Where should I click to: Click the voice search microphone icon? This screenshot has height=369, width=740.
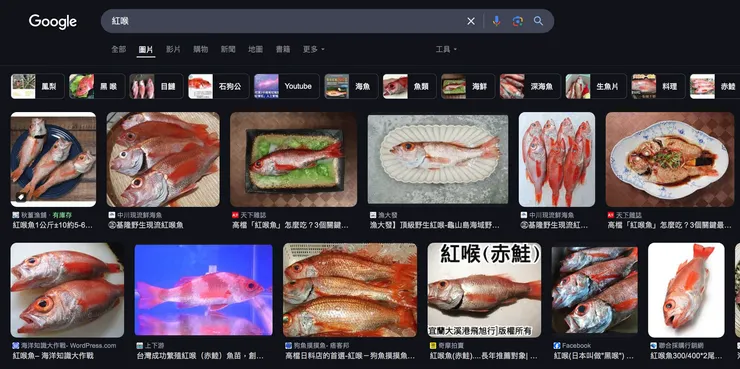coord(496,21)
